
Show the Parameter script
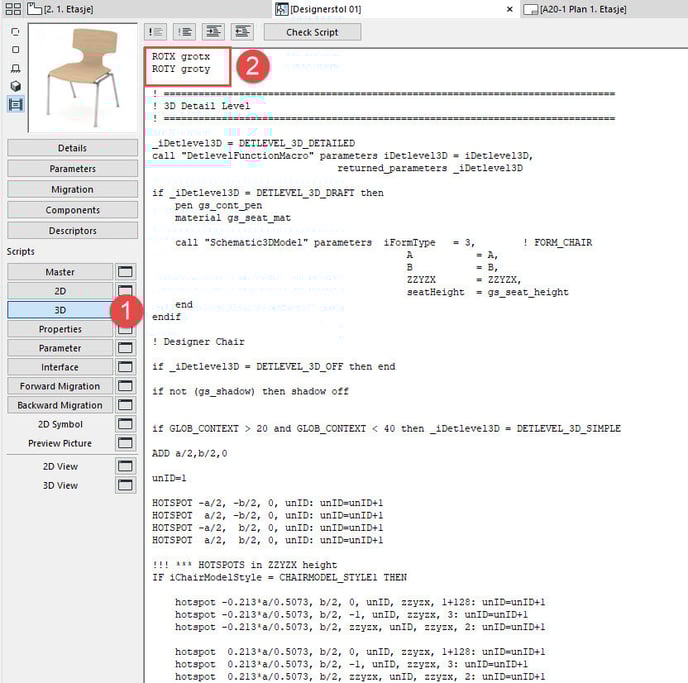pyautogui.click(x=60, y=348)
